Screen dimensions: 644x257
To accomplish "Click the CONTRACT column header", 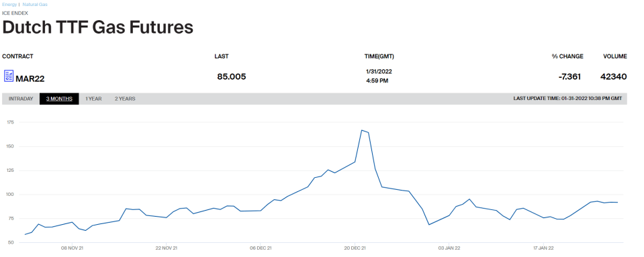I will pyautogui.click(x=17, y=56).
